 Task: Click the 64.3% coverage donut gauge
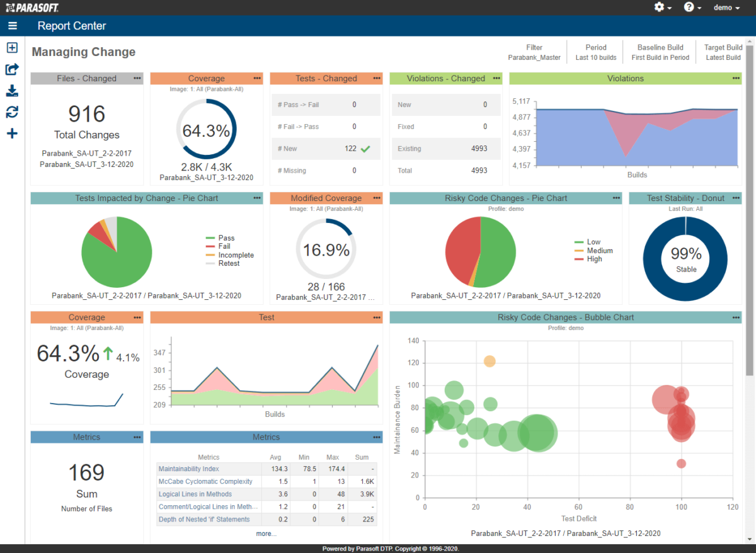pyautogui.click(x=207, y=129)
